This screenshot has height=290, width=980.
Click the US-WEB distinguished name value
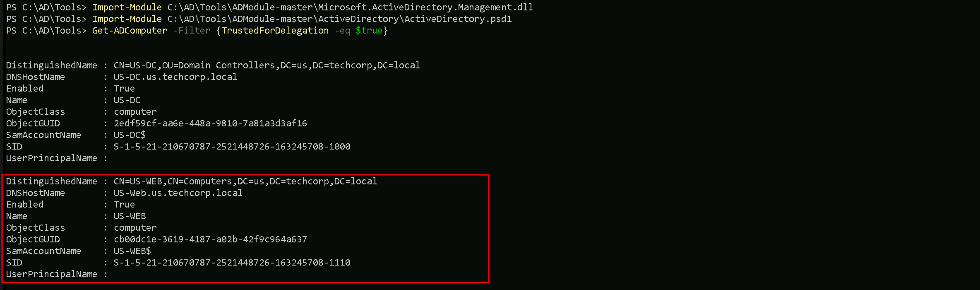point(245,181)
